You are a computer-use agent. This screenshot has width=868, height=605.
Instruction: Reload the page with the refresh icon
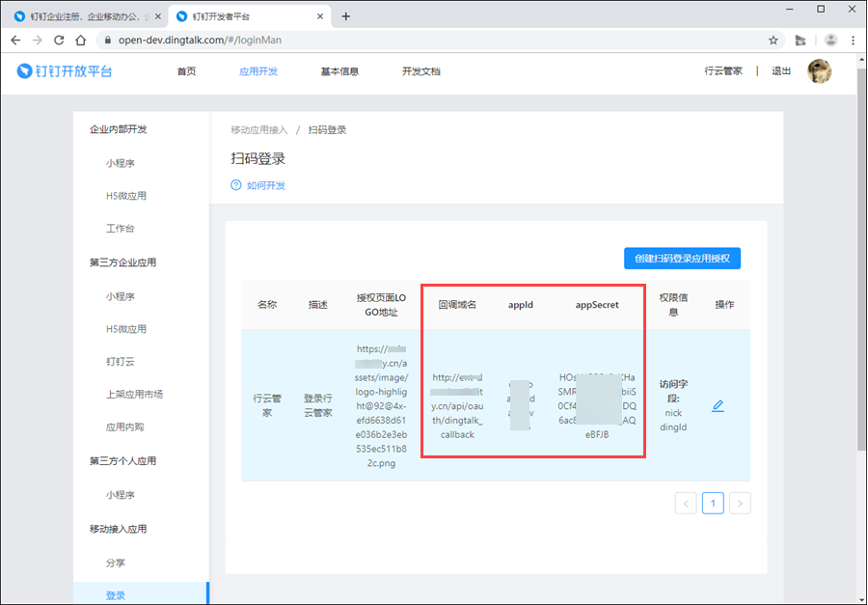click(59, 40)
